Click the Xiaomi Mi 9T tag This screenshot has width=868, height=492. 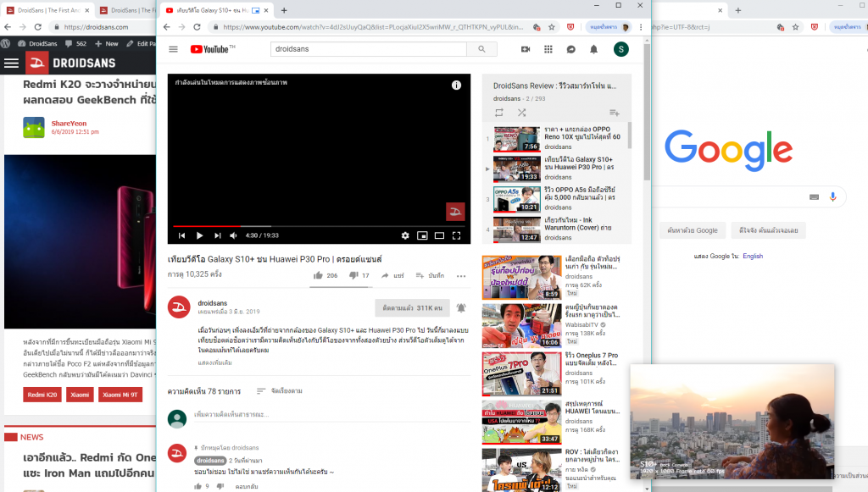point(120,395)
